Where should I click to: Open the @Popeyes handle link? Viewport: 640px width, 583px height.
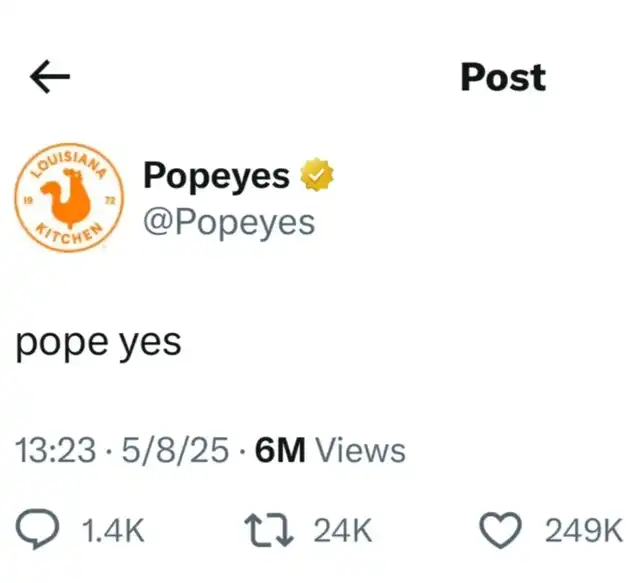click(229, 224)
